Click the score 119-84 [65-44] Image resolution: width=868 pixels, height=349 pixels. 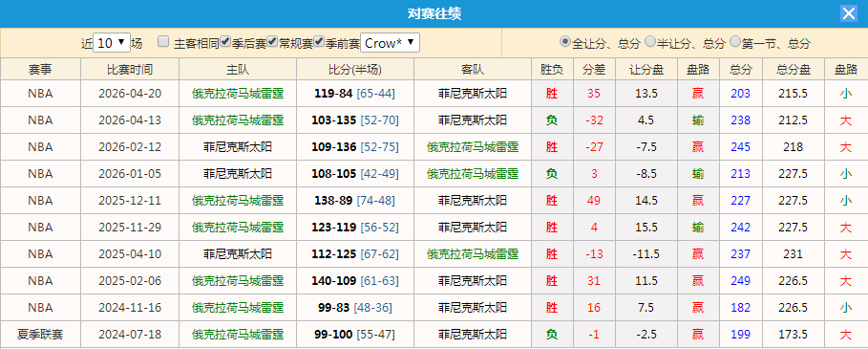pos(355,94)
